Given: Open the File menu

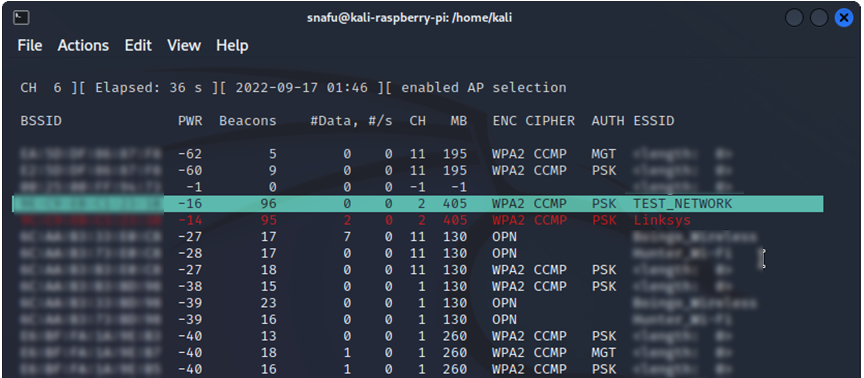Looking at the screenshot, I should coord(30,45).
